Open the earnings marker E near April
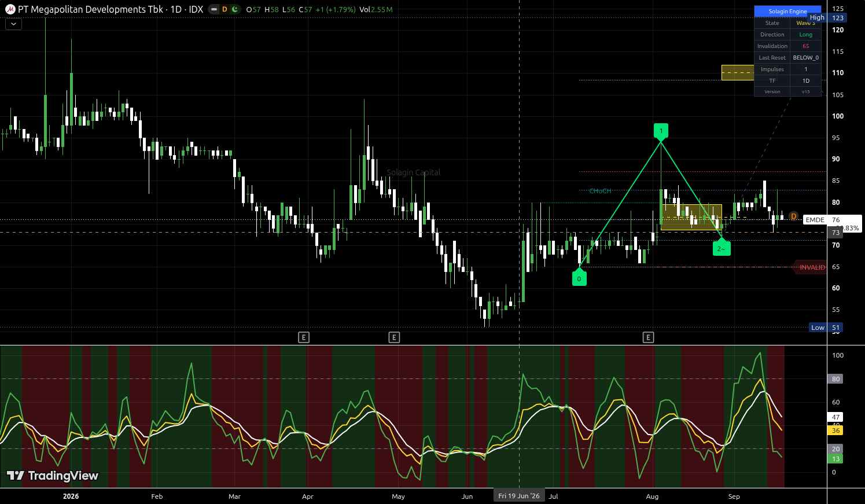This screenshot has width=865, height=504. [x=304, y=337]
